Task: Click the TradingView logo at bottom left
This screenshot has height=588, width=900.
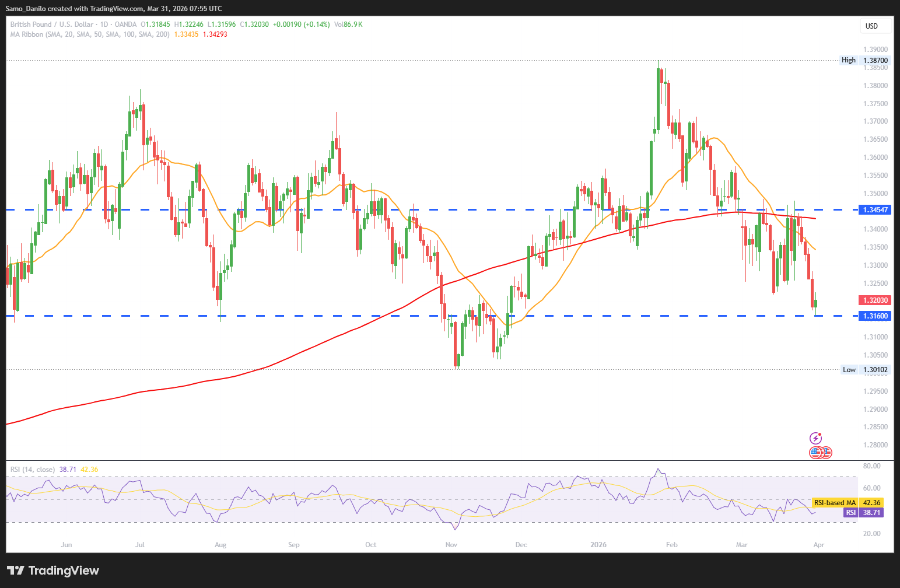Action: click(x=53, y=570)
